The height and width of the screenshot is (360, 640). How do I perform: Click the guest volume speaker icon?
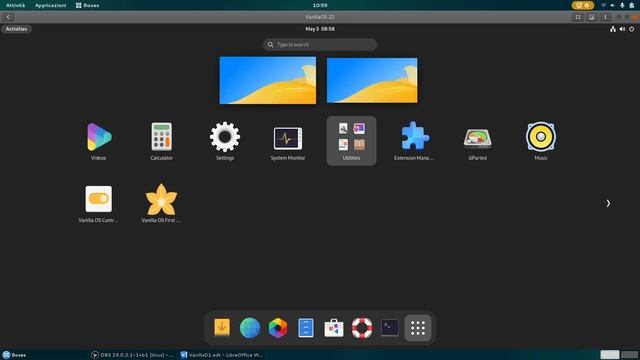tap(622, 29)
